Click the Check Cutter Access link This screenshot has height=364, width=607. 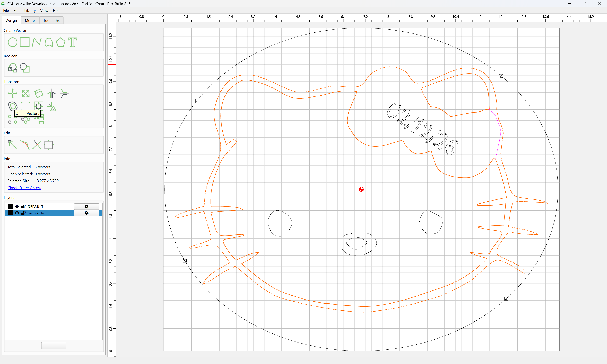pos(24,188)
